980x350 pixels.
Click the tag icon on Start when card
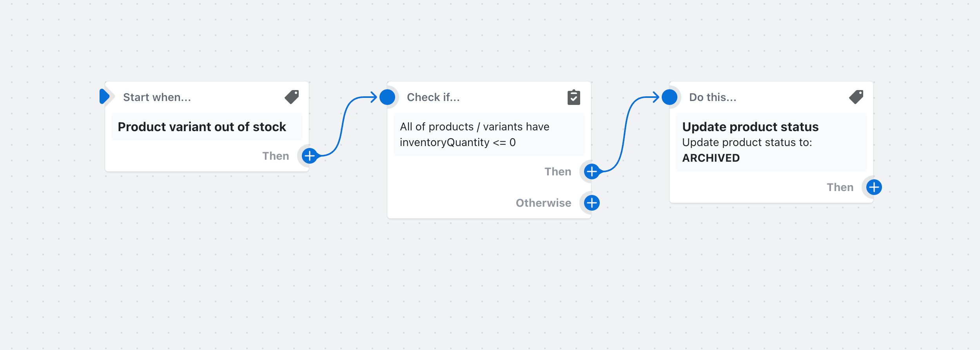pyautogui.click(x=292, y=97)
